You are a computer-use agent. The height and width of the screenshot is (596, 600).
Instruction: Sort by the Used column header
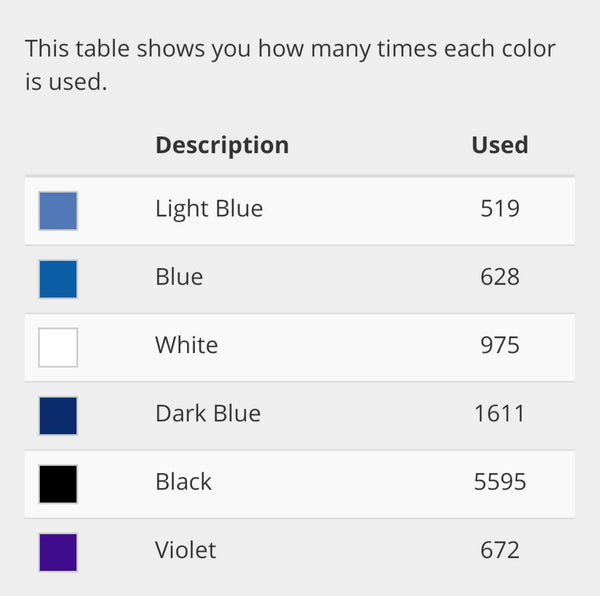[x=499, y=145]
